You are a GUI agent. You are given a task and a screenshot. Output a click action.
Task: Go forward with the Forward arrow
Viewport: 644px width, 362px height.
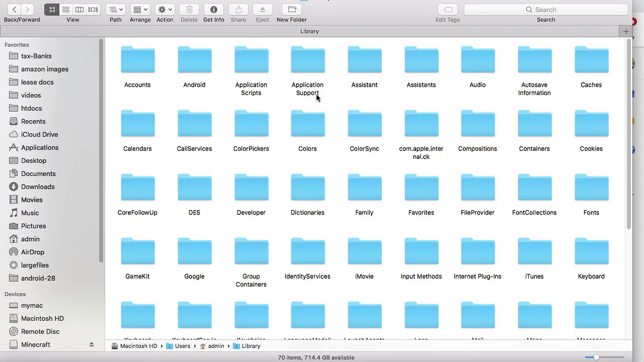28,10
